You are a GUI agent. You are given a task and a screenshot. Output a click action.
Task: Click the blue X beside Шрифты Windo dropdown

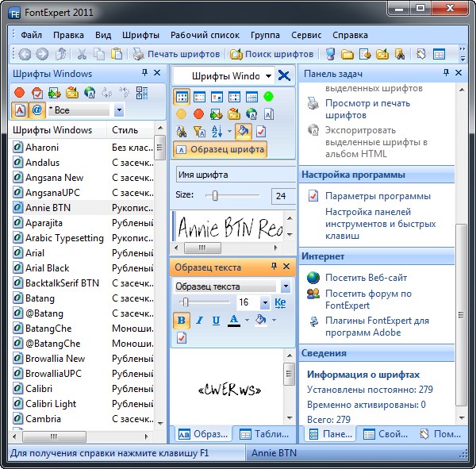point(283,75)
